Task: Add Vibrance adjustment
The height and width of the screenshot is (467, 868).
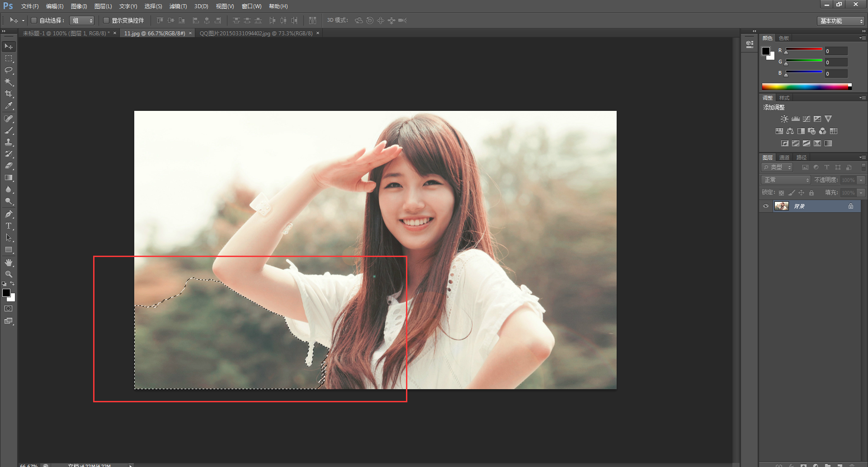Action: tap(828, 119)
